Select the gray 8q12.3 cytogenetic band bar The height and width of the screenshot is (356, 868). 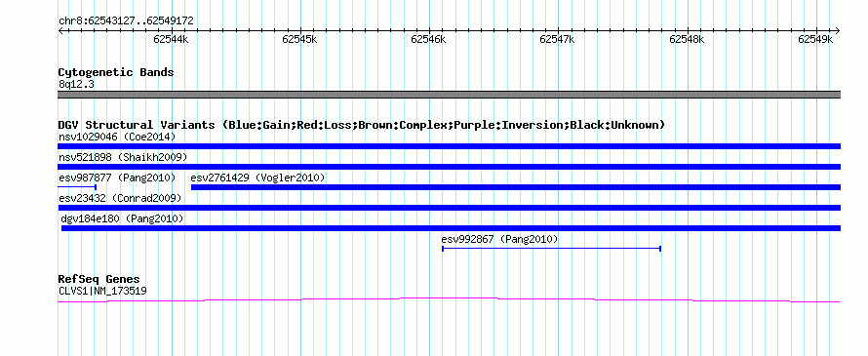pos(449,95)
